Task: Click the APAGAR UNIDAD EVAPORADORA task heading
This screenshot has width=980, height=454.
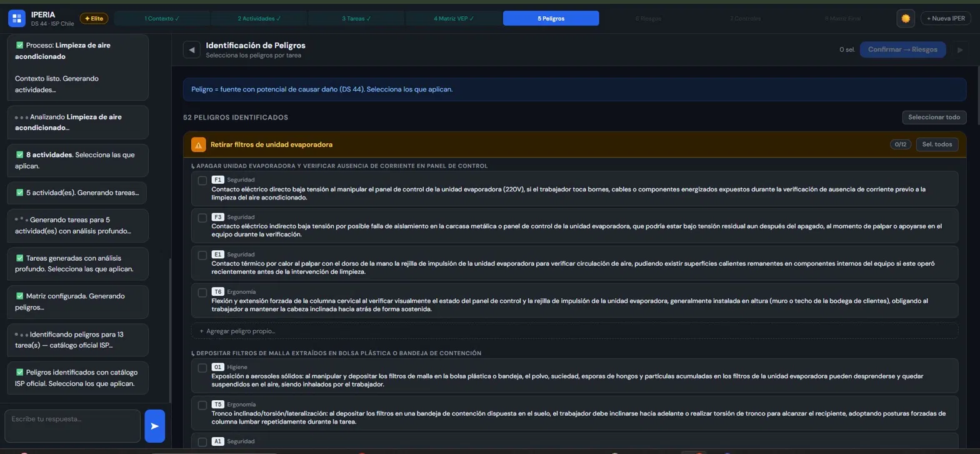Action: pos(342,166)
